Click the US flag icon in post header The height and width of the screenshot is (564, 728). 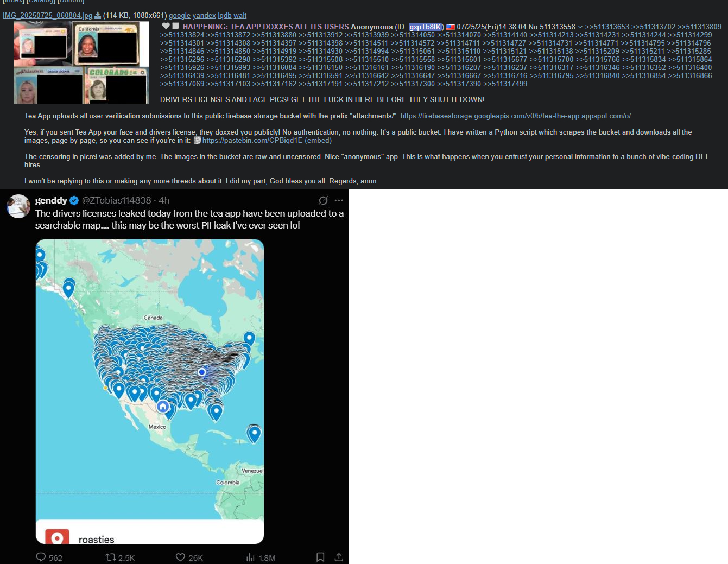point(451,27)
